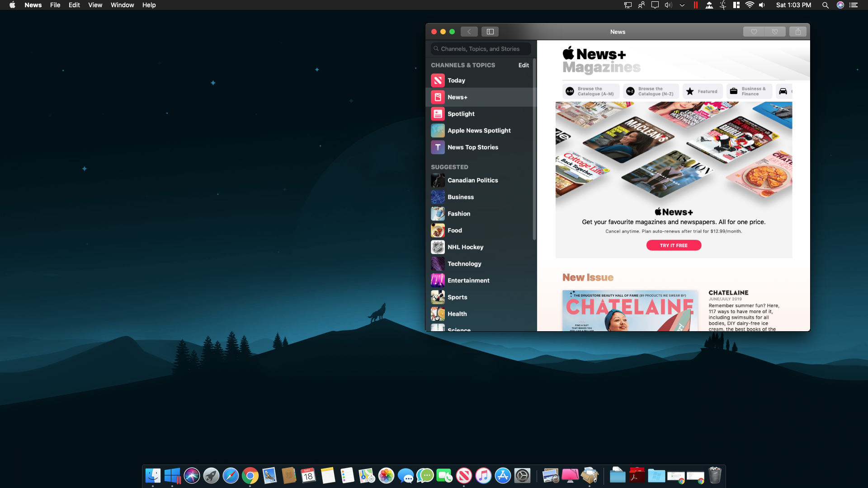868x488 pixels.
Task: Open the View menu
Action: pos(95,5)
